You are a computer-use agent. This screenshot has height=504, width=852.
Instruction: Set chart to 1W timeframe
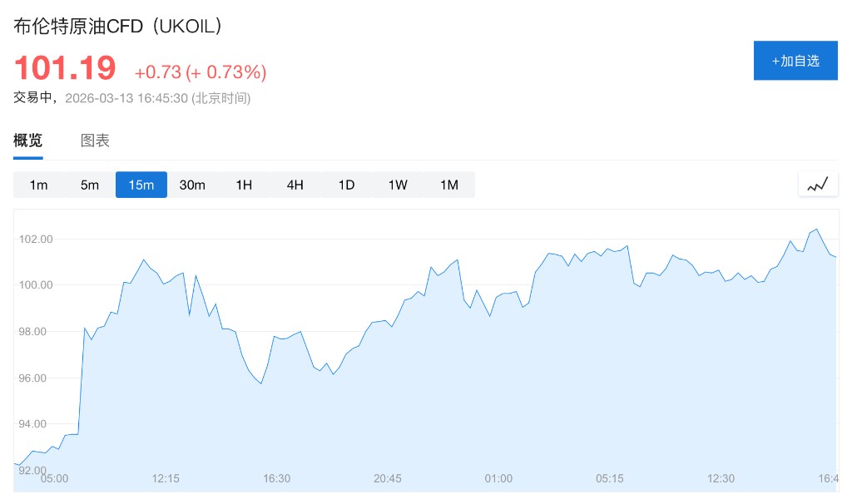[x=398, y=185]
